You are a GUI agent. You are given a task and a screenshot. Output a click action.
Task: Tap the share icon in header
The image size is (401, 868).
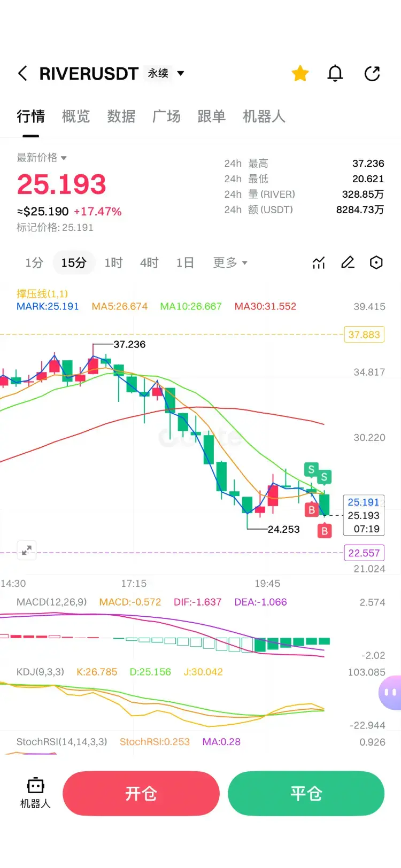tap(372, 73)
